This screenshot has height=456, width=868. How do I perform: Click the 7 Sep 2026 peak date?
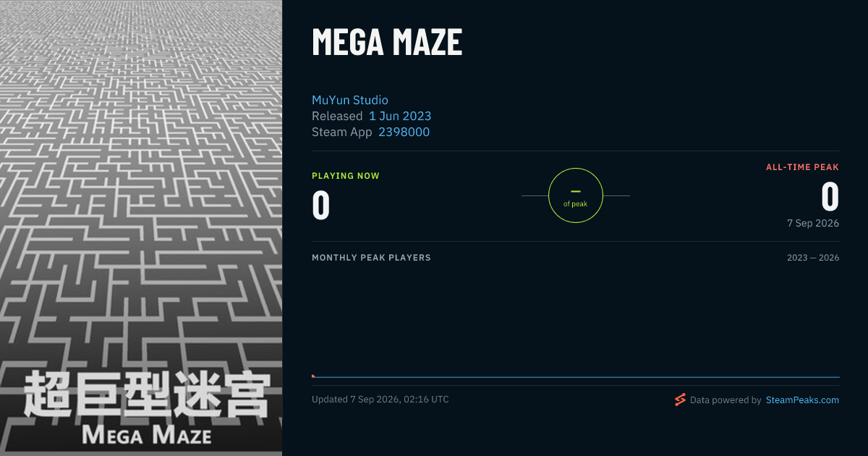[813, 223]
